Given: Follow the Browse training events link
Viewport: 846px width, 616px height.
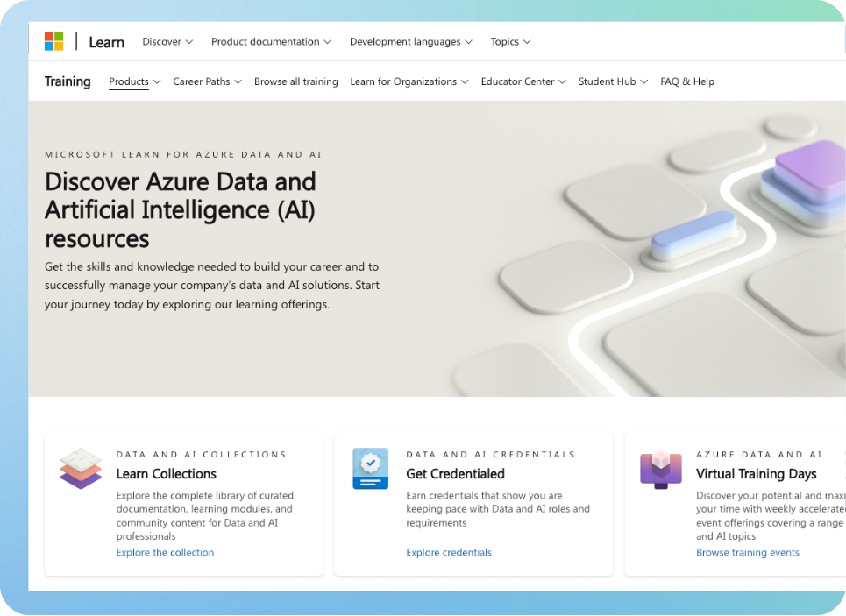Looking at the screenshot, I should pos(748,552).
